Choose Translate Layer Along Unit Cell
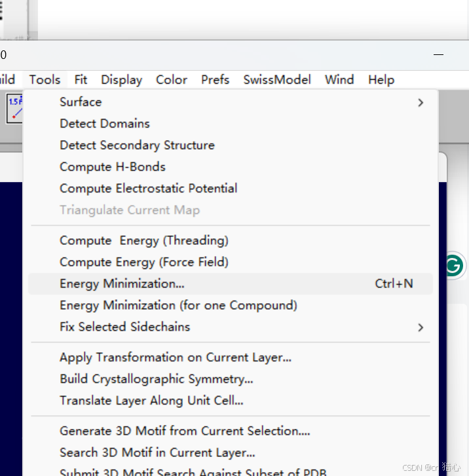This screenshot has width=469, height=476. pos(231,401)
